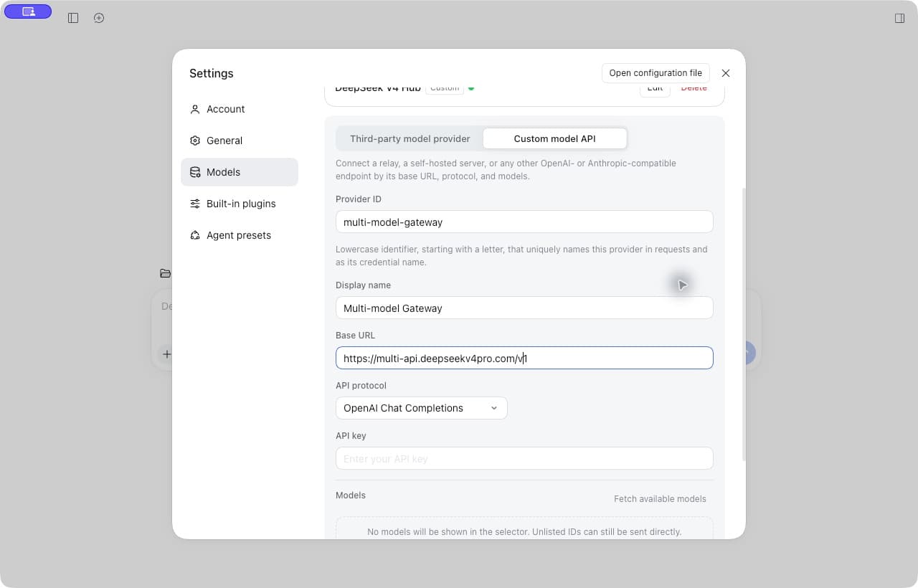This screenshot has width=918, height=588.
Task: Toggle the right sidebar panel icon
Action: tap(899, 18)
